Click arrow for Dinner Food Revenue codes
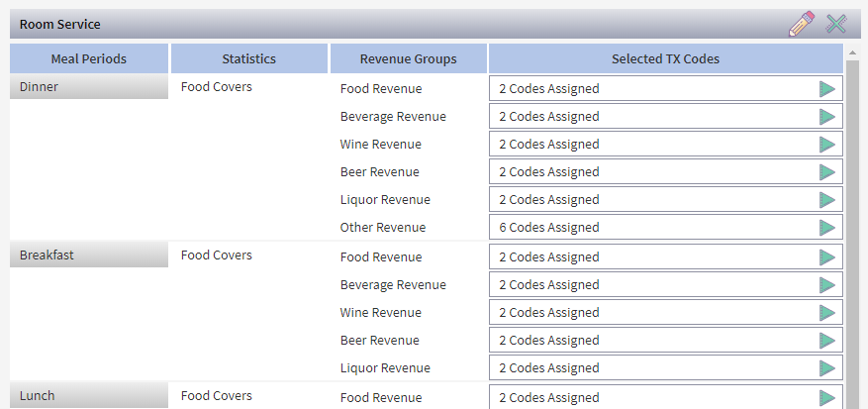868x409 pixels. point(827,89)
